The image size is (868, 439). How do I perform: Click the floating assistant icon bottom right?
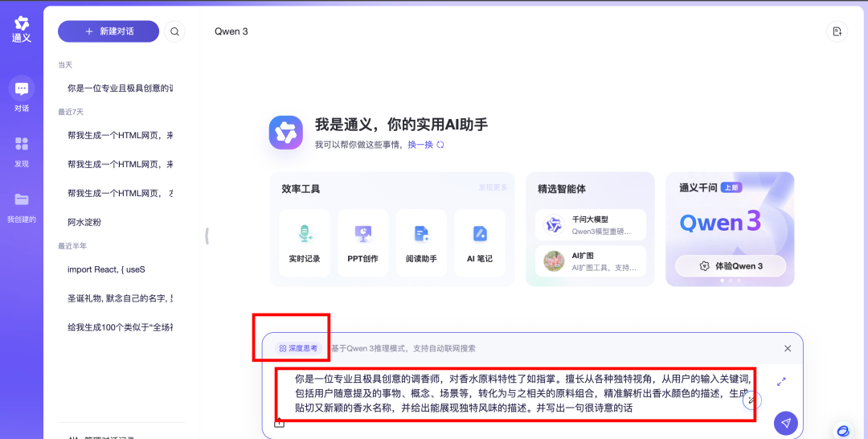(842, 431)
